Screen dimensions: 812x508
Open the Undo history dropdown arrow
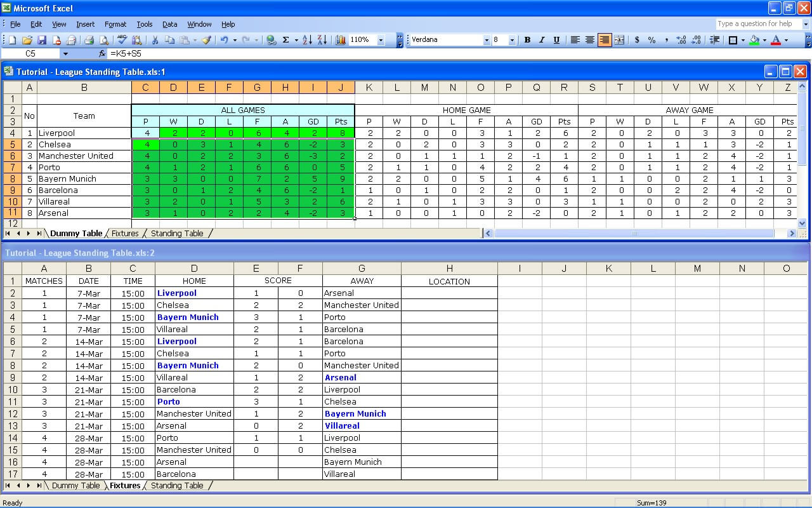[x=234, y=39]
